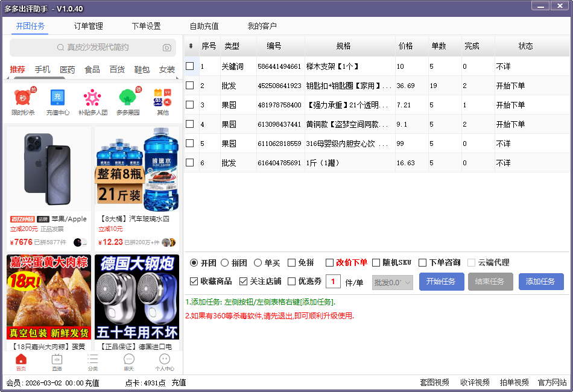Check the row 2 批发 task checkbox
The width and height of the screenshot is (573, 392).
point(190,86)
